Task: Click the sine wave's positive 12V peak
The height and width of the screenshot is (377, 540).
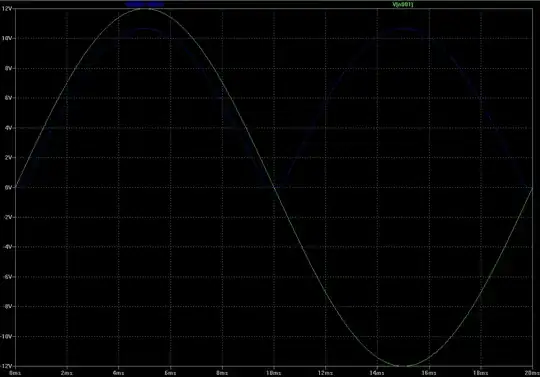Action: point(145,9)
